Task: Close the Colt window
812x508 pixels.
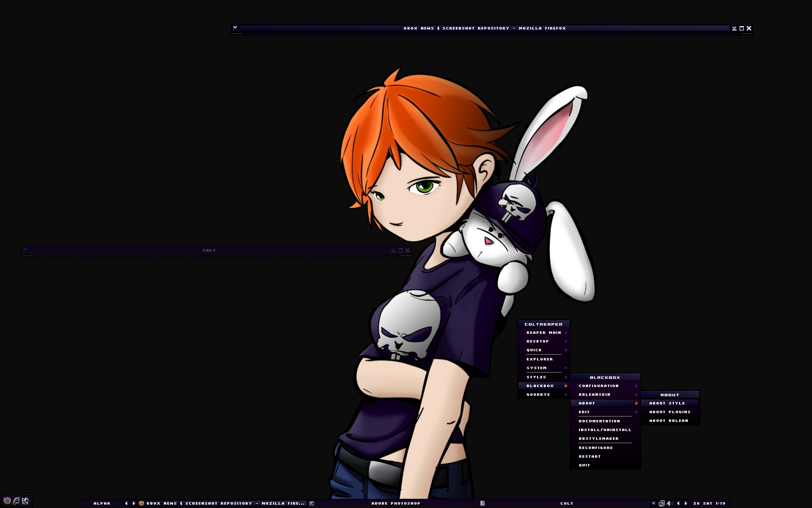Action: (x=407, y=250)
